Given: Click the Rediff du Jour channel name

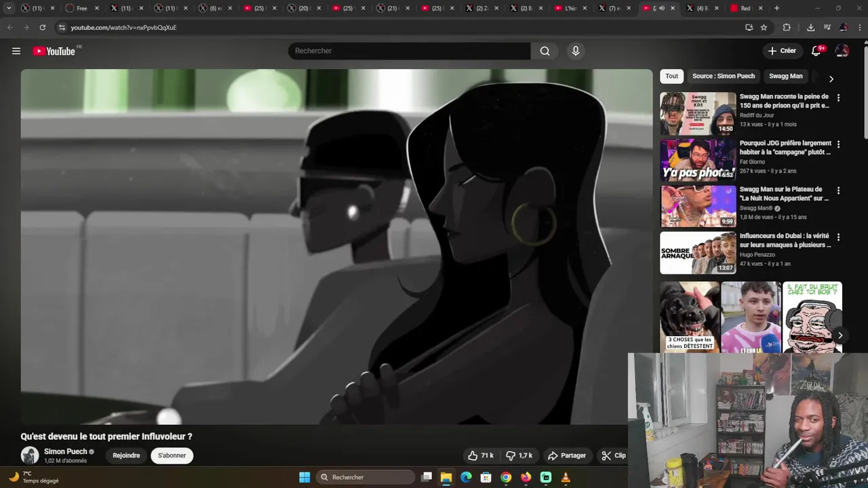Looking at the screenshot, I should pos(757,115).
